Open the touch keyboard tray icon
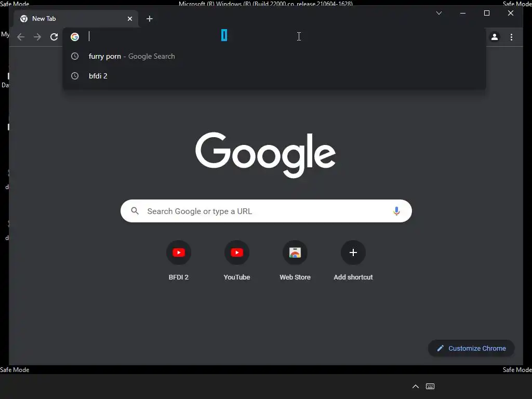This screenshot has width=532, height=399. [430, 387]
